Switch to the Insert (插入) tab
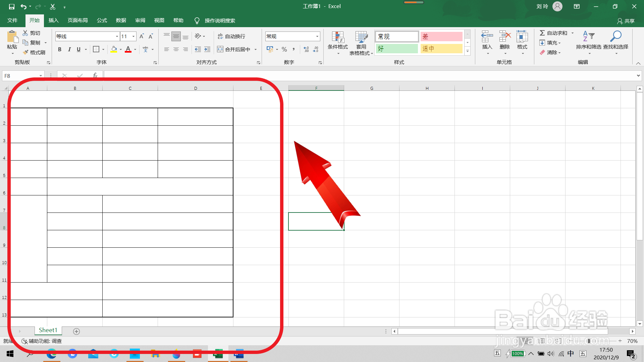The height and width of the screenshot is (362, 644). [x=53, y=20]
